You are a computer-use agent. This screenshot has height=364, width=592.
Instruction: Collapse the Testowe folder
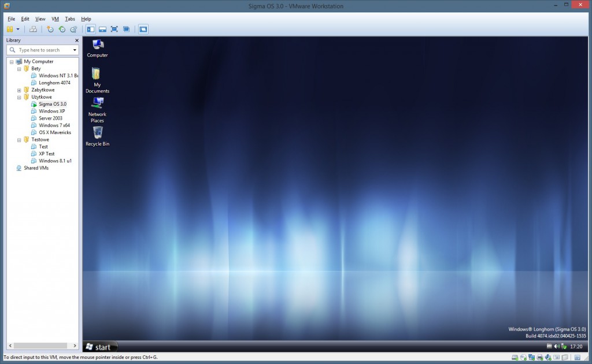pos(19,140)
